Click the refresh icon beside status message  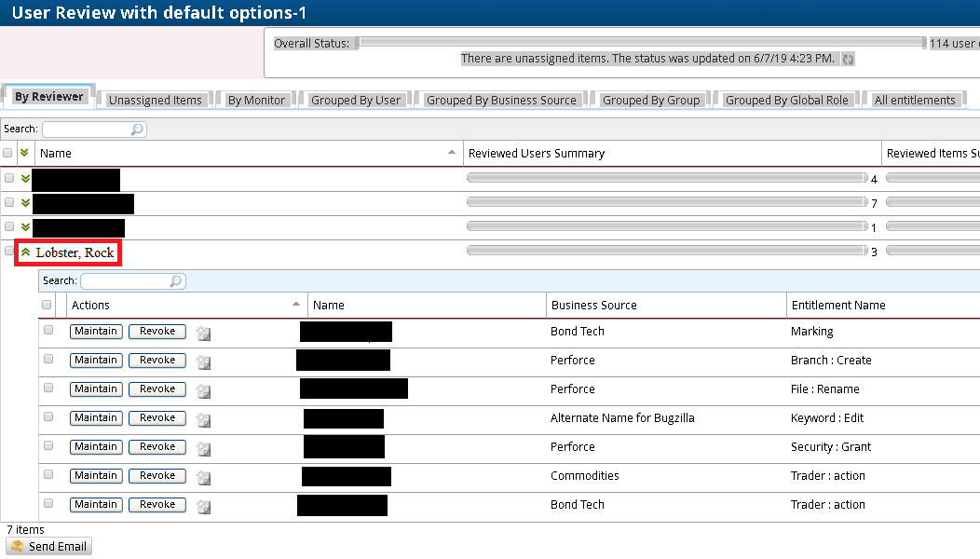tap(848, 60)
